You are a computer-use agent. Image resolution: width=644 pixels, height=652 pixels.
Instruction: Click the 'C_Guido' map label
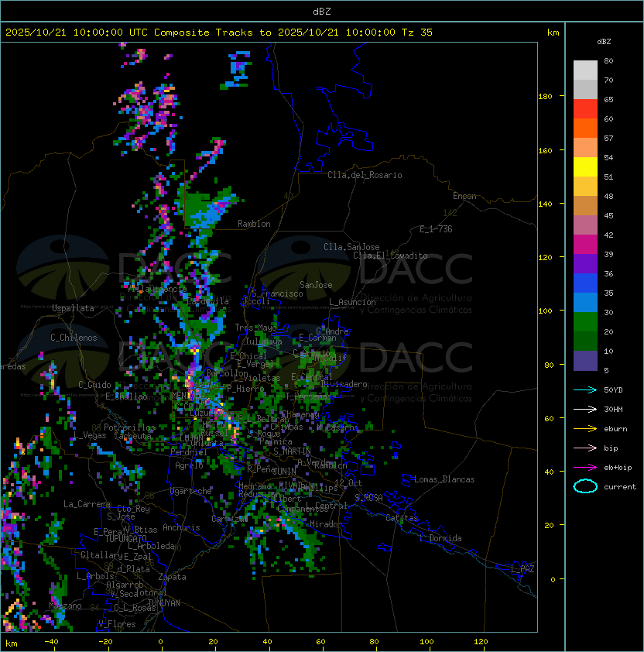(x=94, y=385)
